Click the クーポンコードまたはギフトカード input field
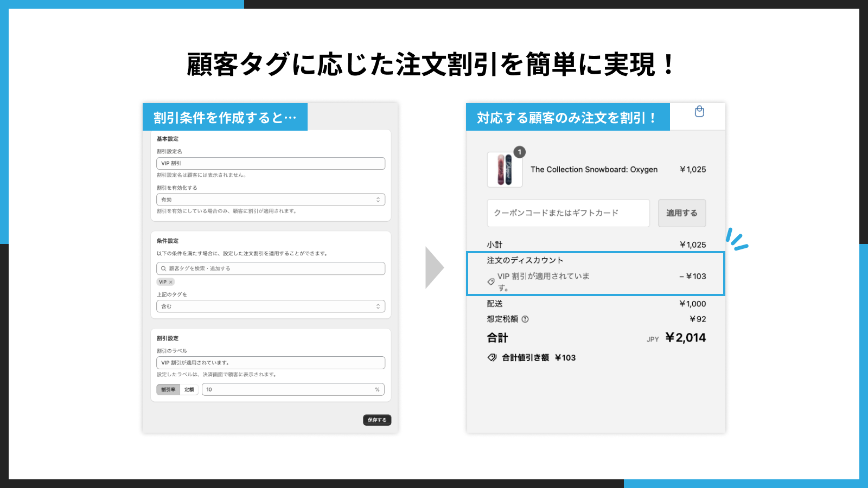 (x=568, y=213)
